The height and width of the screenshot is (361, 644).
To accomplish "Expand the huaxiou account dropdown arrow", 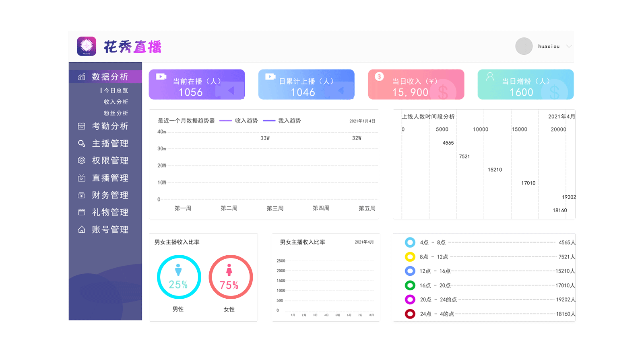I will tap(569, 46).
